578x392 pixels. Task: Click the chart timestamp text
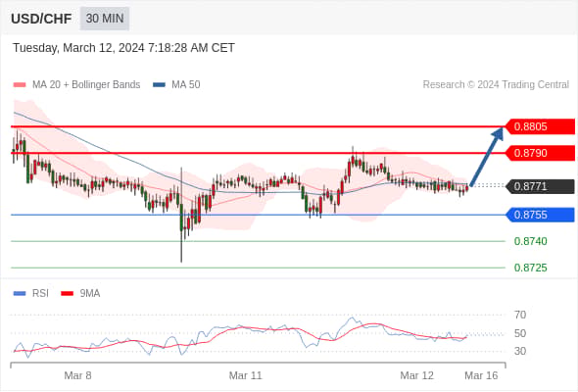tap(123, 48)
